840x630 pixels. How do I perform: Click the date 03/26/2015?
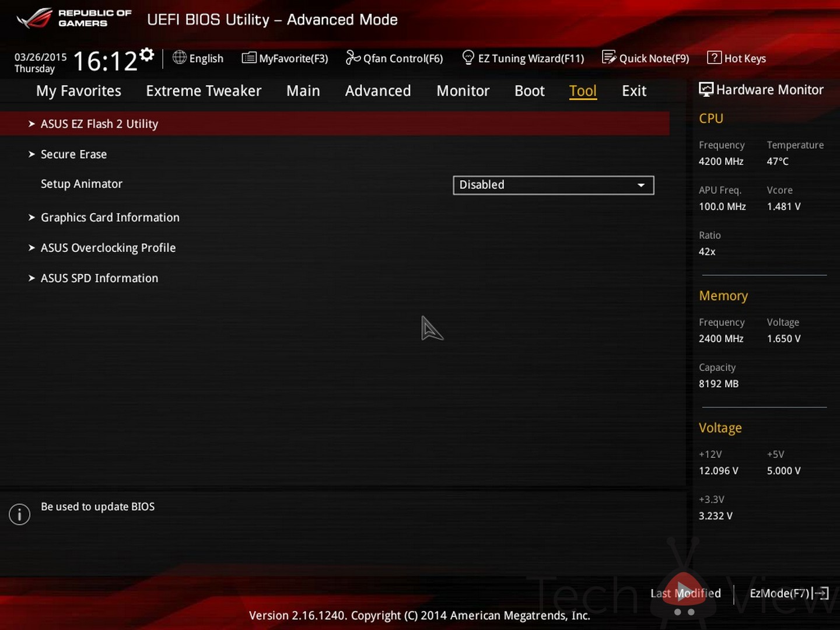[41, 57]
